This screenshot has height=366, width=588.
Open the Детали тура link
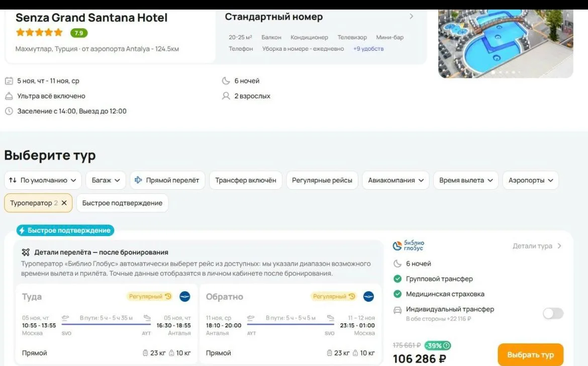[x=537, y=246]
